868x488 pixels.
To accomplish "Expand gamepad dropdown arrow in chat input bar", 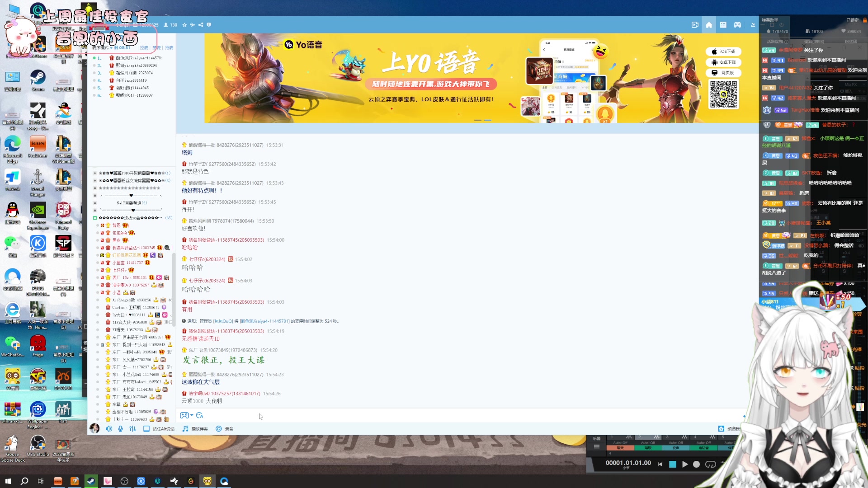I will click(192, 415).
